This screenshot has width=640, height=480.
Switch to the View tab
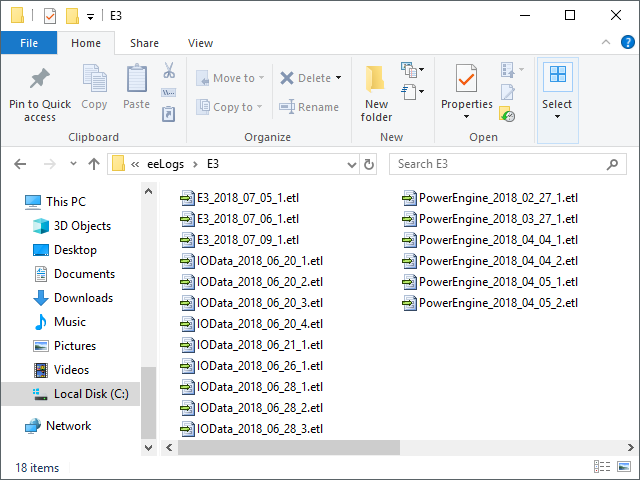pos(200,43)
